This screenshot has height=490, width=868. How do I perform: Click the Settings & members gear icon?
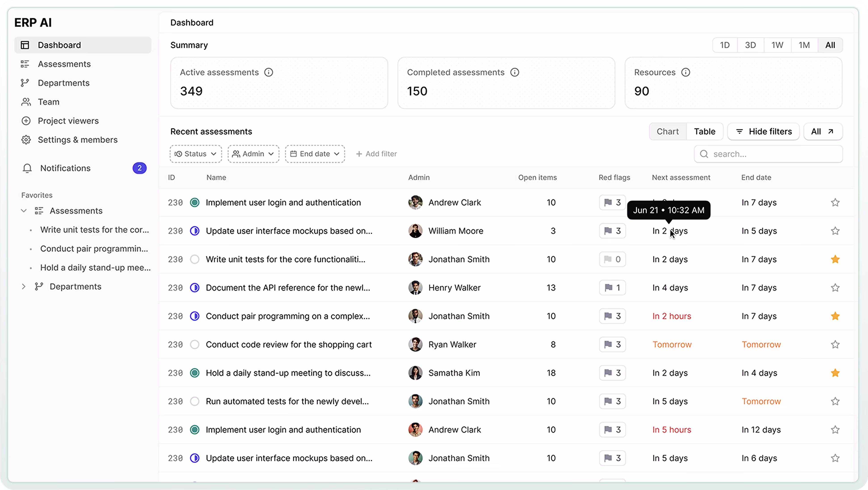click(26, 140)
